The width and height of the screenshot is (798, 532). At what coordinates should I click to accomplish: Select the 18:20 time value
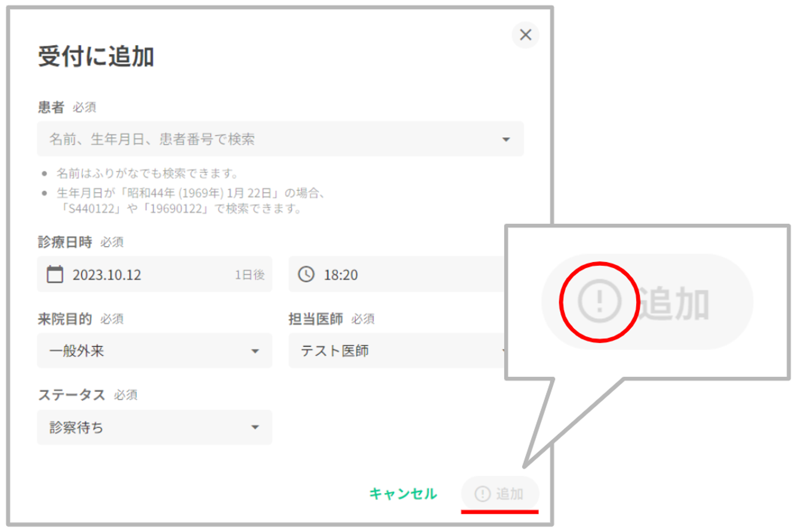(341, 275)
